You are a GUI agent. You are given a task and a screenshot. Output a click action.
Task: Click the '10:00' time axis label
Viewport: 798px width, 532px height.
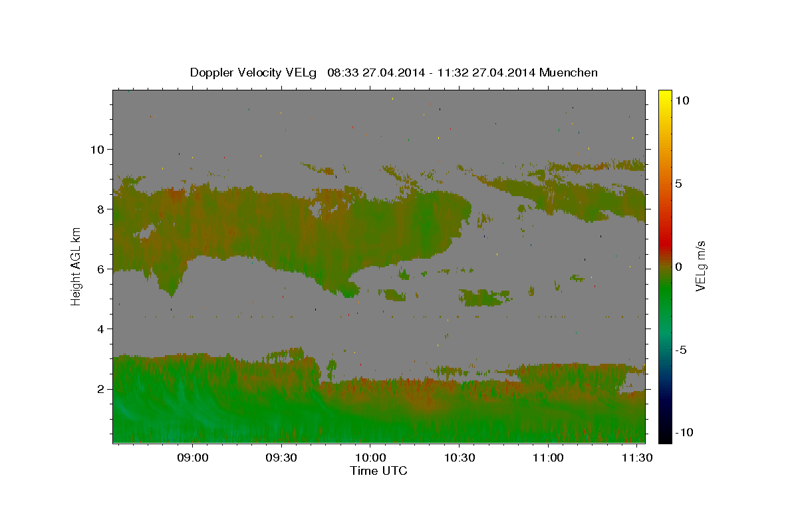(370, 458)
